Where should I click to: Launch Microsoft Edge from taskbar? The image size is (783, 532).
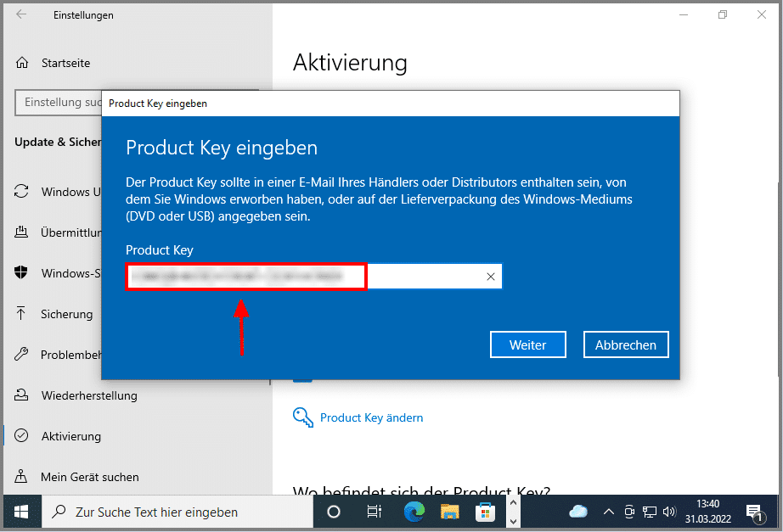(414, 512)
